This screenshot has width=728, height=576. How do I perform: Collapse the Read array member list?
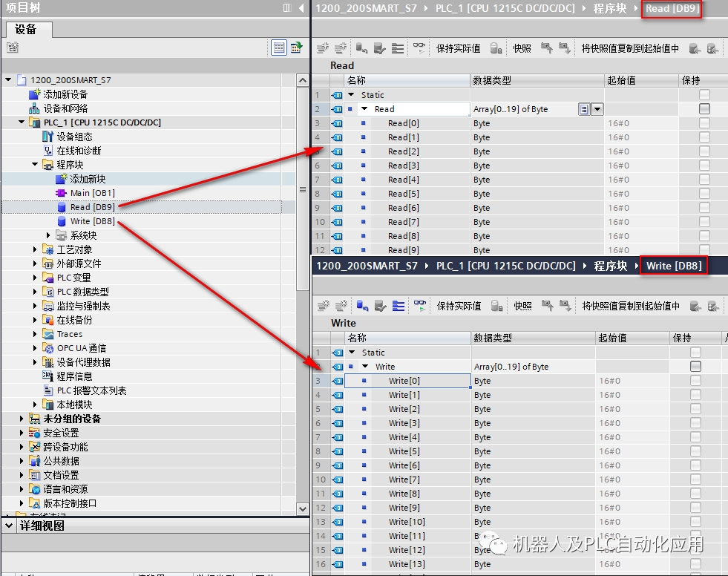point(364,108)
